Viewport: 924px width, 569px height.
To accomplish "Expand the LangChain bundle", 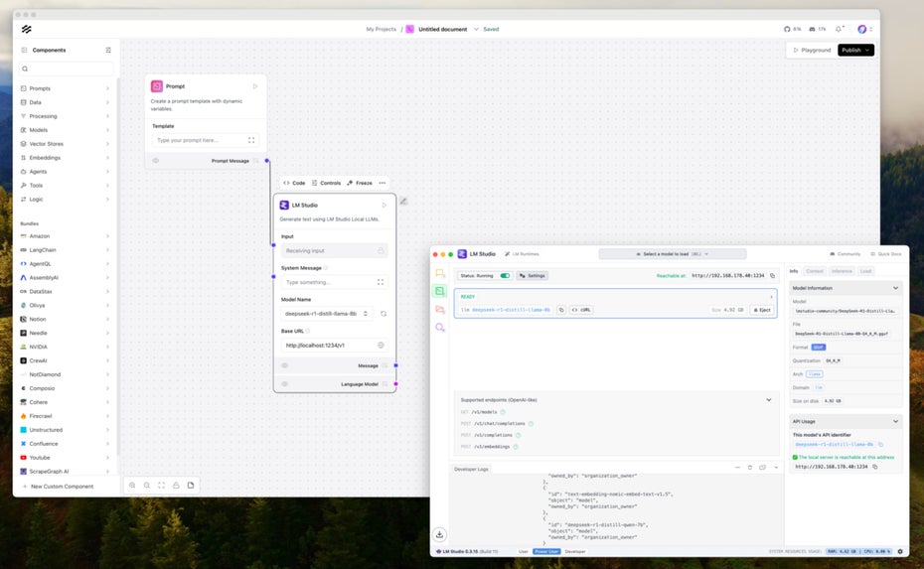I will [x=65, y=250].
